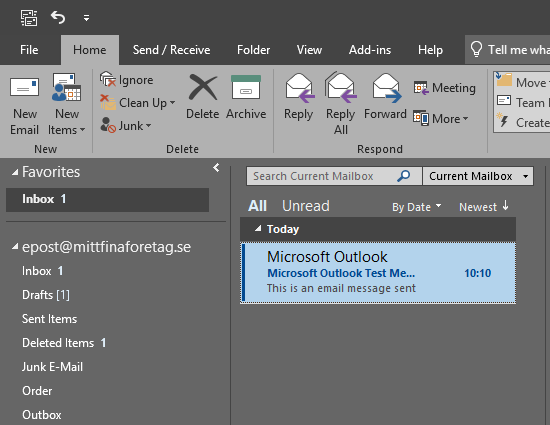Screen dimensions: 550x425
Task: Open the File tab
Action: tap(29, 50)
